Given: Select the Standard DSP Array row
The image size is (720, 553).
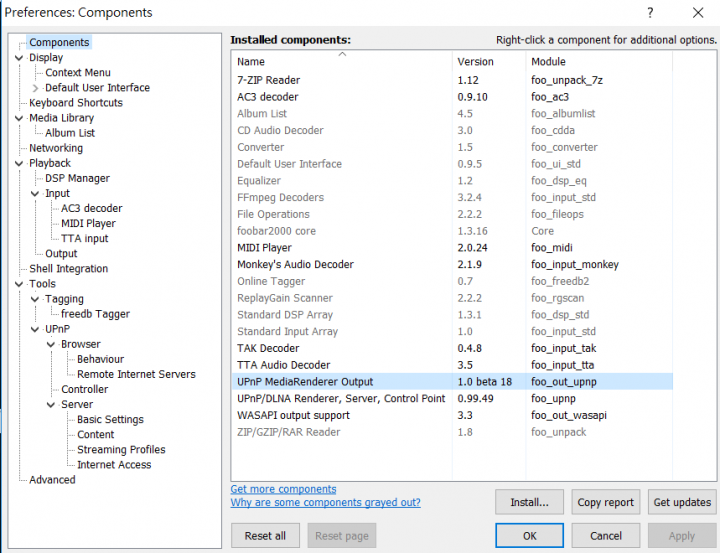Looking at the screenshot, I should point(452,315).
